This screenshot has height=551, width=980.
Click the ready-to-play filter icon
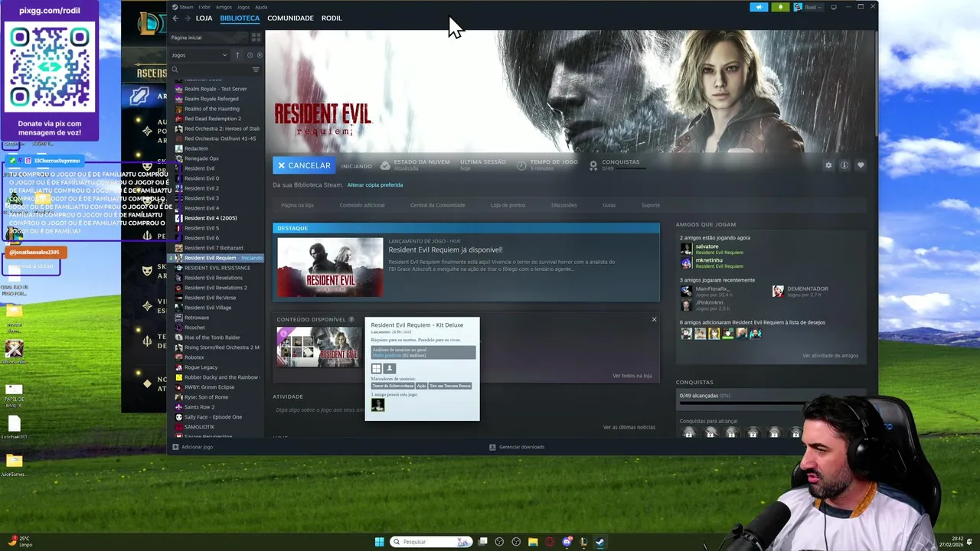pyautogui.click(x=260, y=55)
